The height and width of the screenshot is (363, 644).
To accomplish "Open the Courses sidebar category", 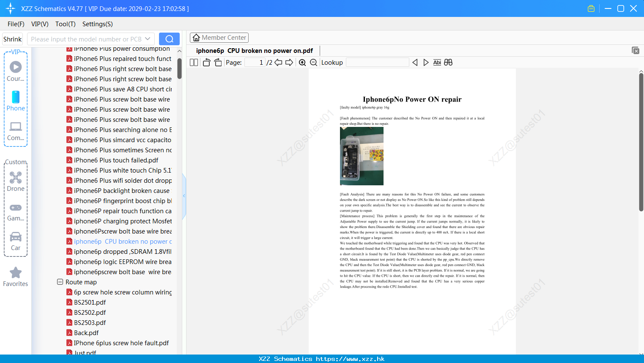I will (16, 71).
